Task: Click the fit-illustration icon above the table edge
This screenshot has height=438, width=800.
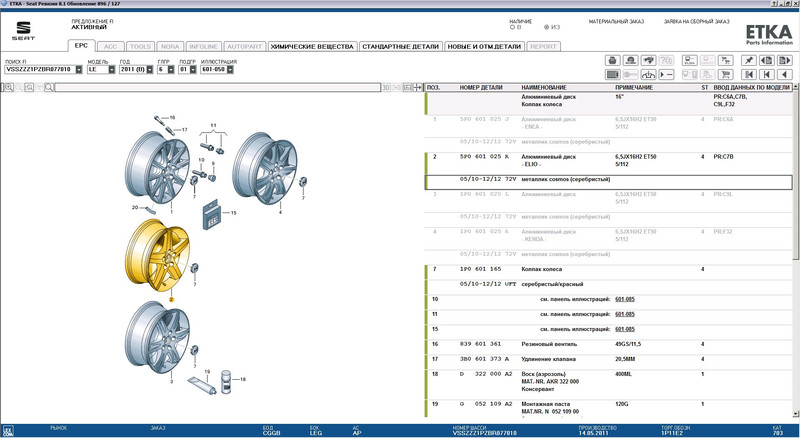Action: (x=407, y=88)
